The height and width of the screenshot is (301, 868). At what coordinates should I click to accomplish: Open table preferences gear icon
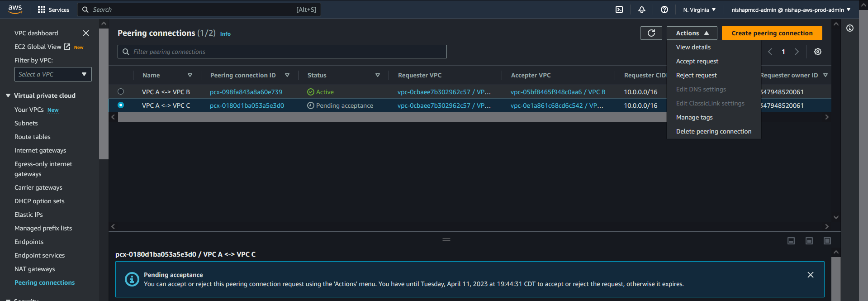point(817,52)
